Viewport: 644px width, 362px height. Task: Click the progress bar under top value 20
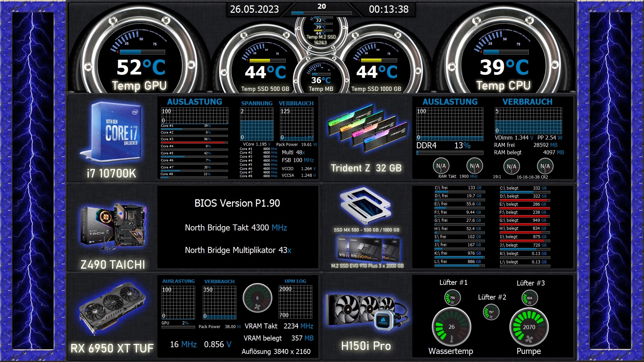point(321,13)
